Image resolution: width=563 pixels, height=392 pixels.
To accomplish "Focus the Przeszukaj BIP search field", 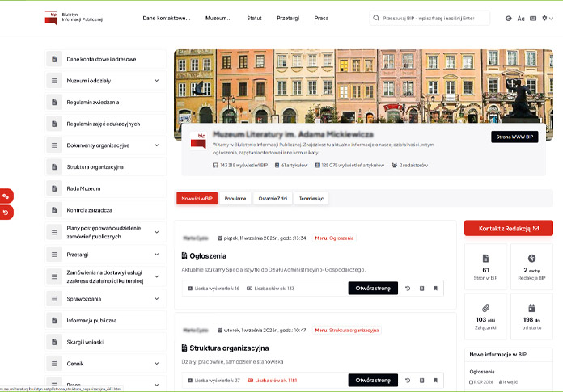I will tap(430, 18).
